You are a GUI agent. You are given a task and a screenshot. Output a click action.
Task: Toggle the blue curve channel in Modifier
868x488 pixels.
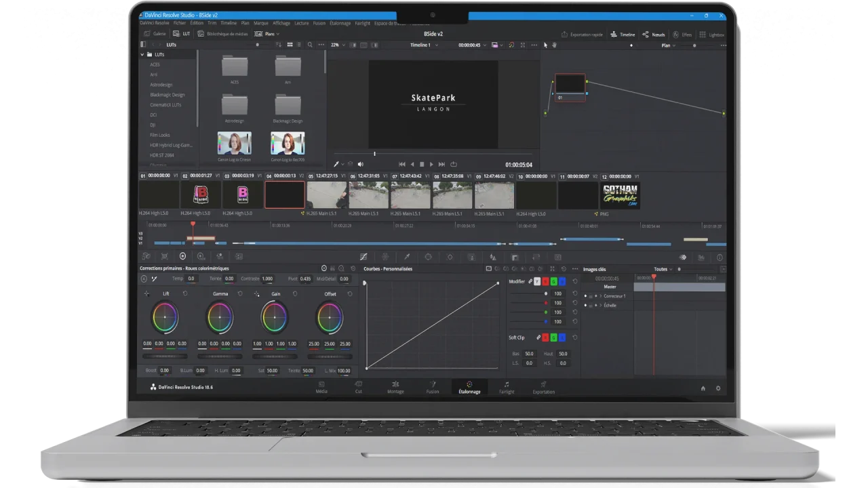coord(561,281)
